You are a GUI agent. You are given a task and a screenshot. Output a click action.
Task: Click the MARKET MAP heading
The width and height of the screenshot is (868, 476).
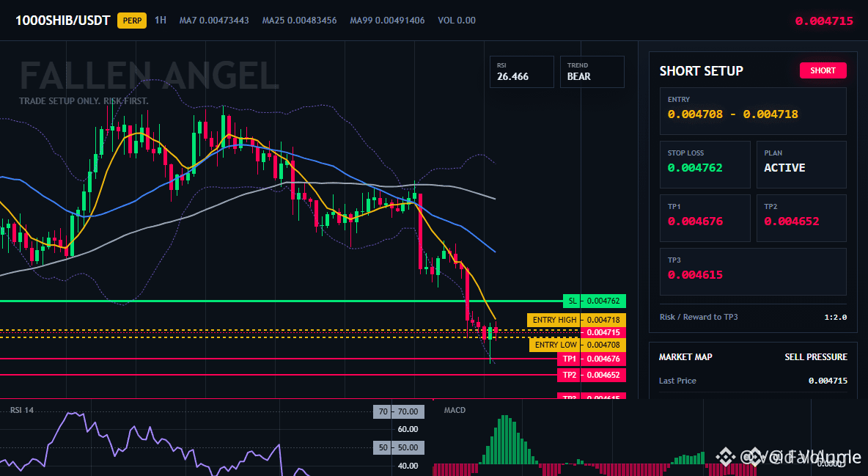coord(685,357)
